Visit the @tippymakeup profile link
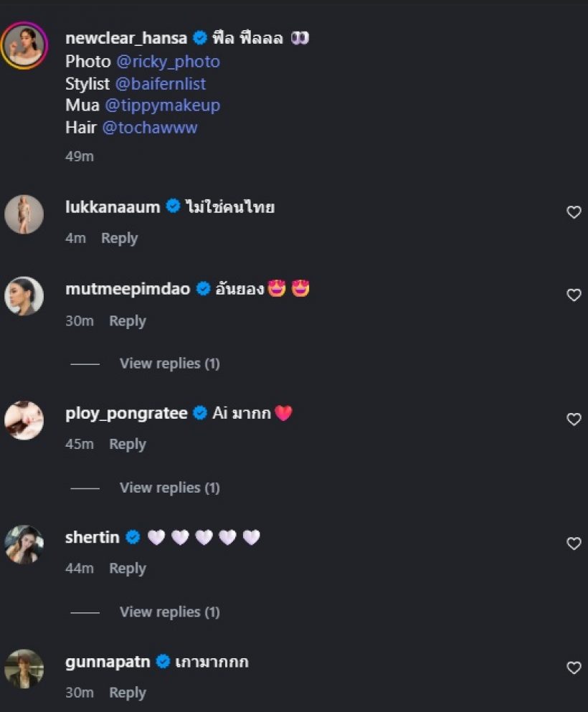This screenshot has height=712, width=588. (162, 105)
